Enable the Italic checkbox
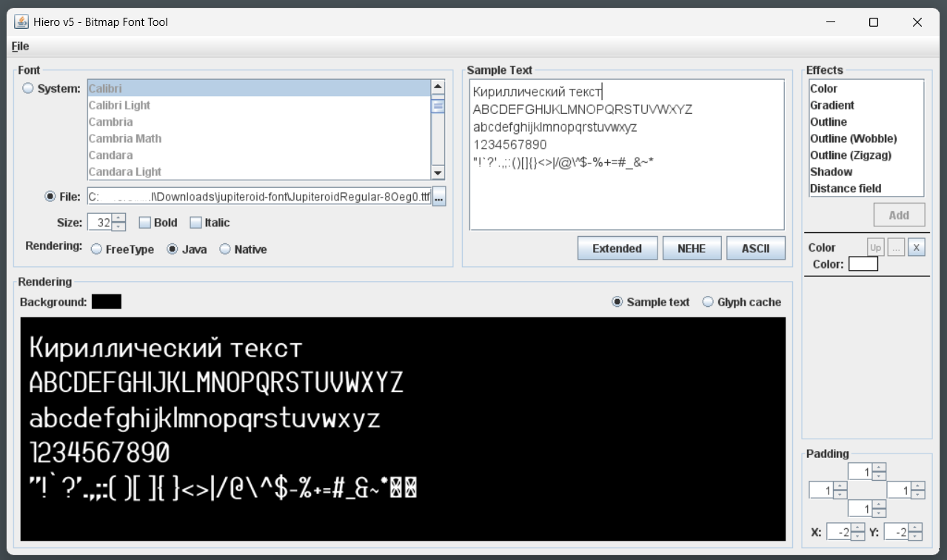 (x=196, y=223)
